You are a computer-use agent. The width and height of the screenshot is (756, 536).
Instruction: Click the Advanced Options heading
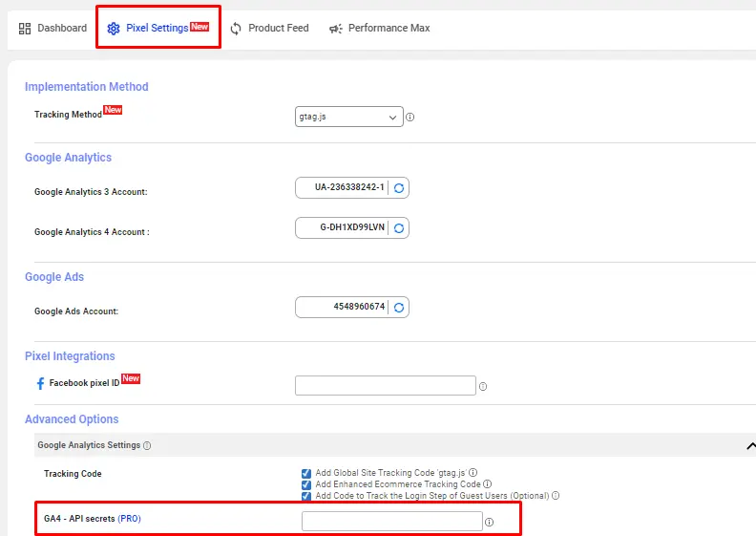point(72,419)
